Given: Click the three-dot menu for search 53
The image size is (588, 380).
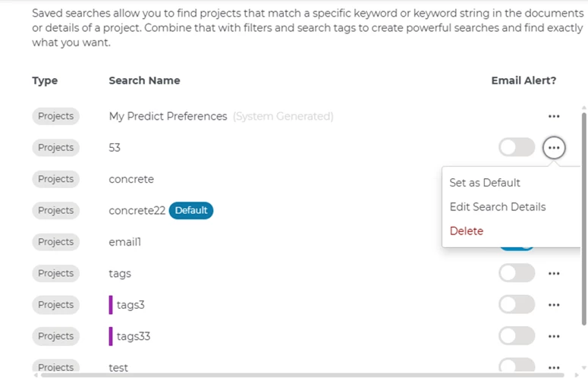Looking at the screenshot, I should 554,148.
